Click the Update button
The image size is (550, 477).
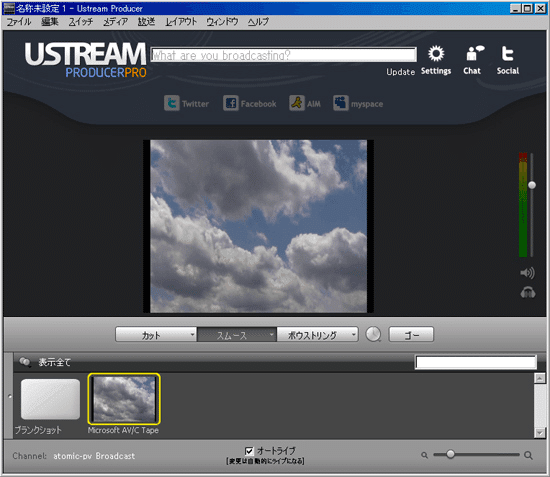point(401,72)
